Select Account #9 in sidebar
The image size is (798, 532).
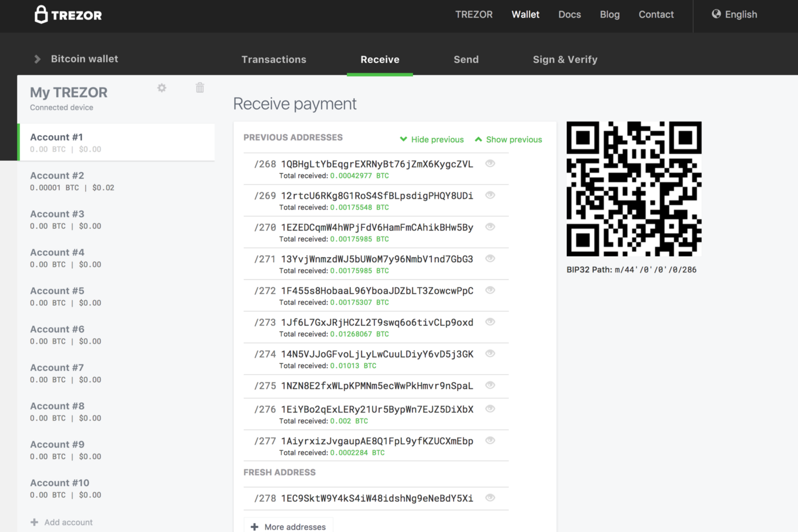(x=116, y=450)
